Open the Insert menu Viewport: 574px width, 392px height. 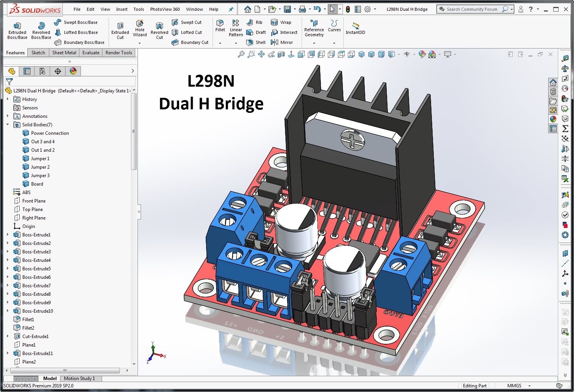click(x=122, y=9)
